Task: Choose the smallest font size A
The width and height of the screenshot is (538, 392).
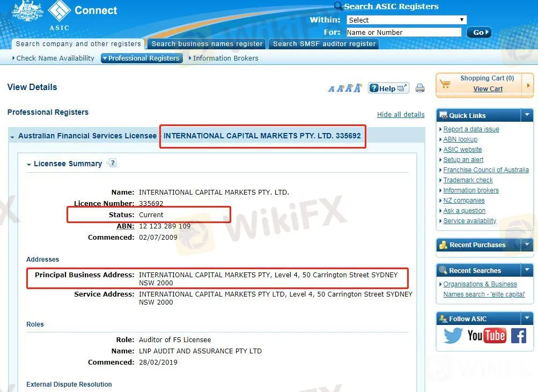Action: tap(331, 89)
